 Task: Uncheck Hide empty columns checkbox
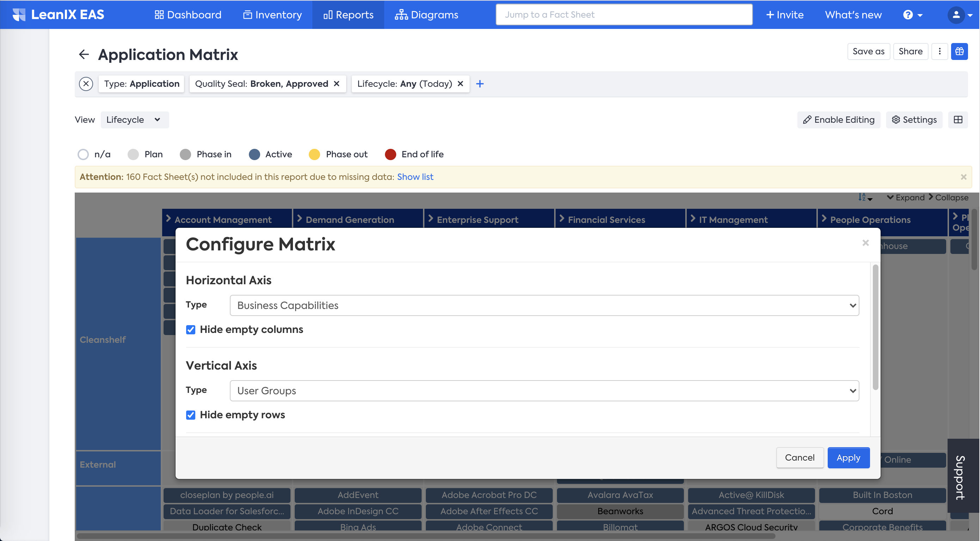point(191,330)
